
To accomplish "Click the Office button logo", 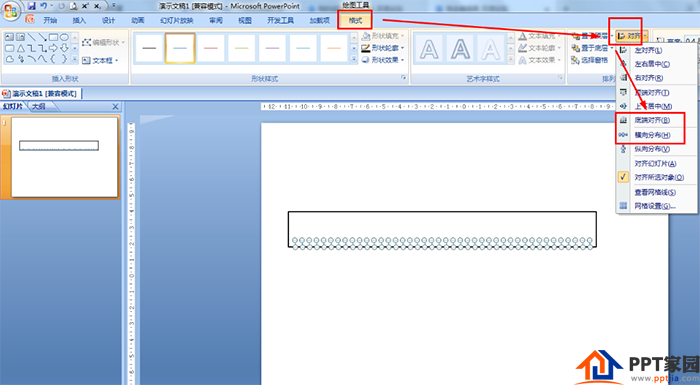I will coord(11,11).
